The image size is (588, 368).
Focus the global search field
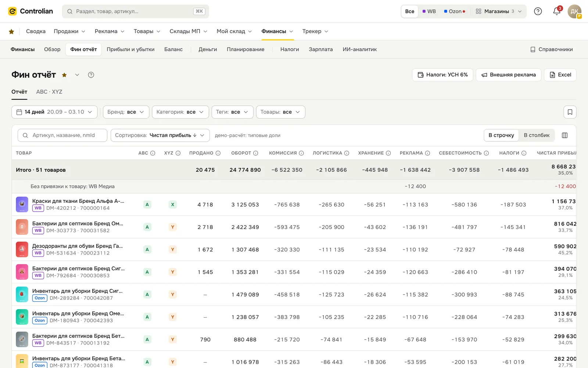click(136, 11)
